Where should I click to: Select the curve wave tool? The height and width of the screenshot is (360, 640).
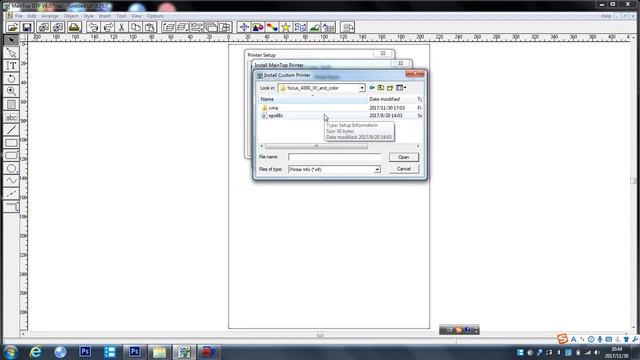[x=11, y=181]
